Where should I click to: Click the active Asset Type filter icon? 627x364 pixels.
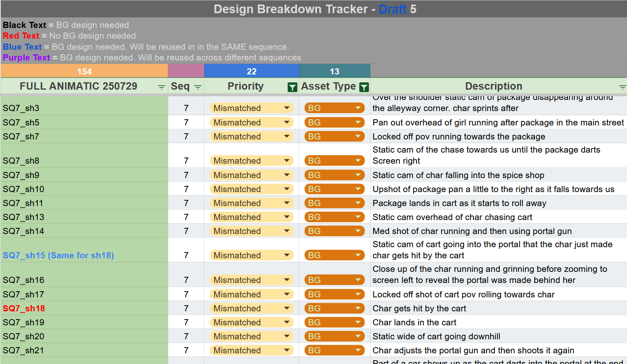[x=364, y=87]
